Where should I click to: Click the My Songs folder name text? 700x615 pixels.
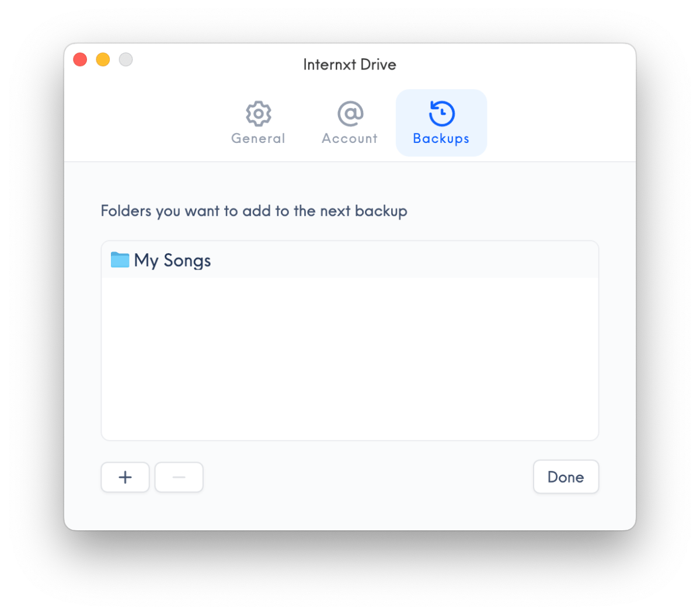point(172,261)
